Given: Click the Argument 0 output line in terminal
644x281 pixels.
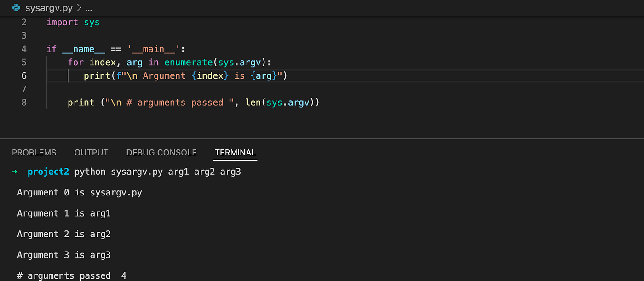Looking at the screenshot, I should [79, 192].
